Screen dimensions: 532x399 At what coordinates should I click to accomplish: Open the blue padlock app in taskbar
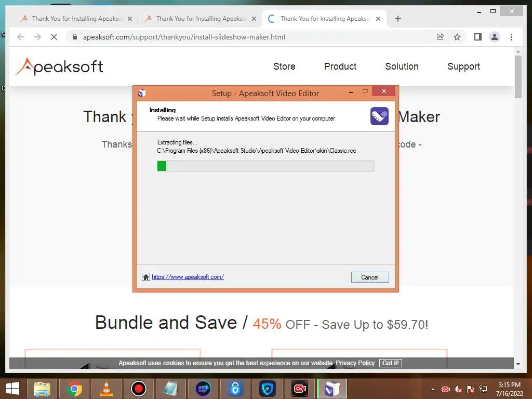pyautogui.click(x=235, y=389)
